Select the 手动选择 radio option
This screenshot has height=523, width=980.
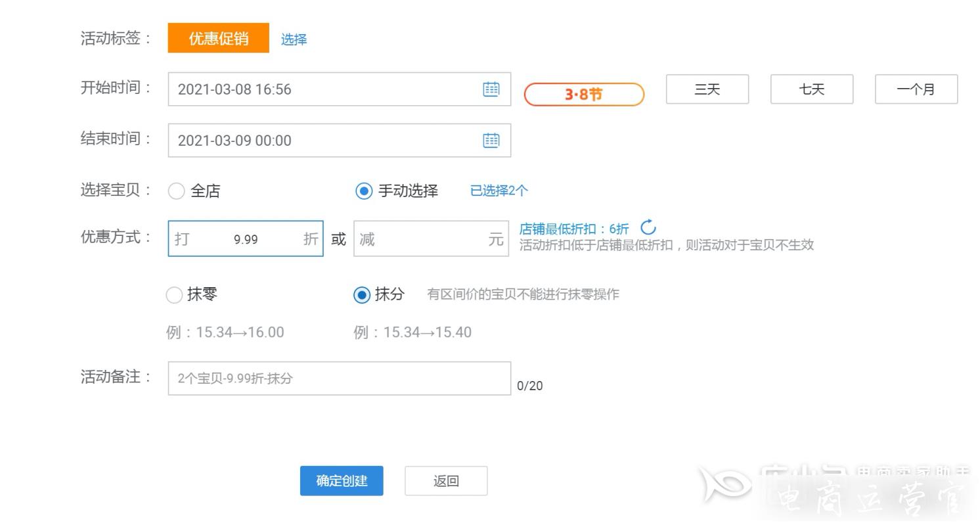pyautogui.click(x=363, y=191)
